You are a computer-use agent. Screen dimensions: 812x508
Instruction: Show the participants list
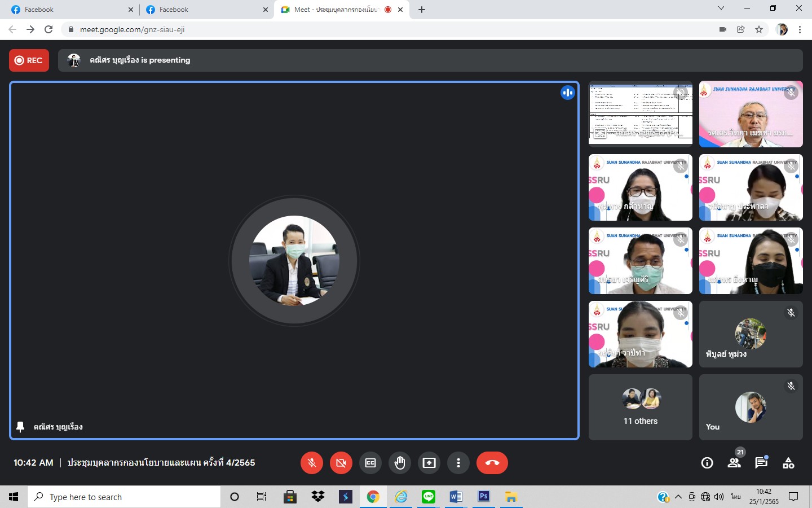(x=734, y=463)
